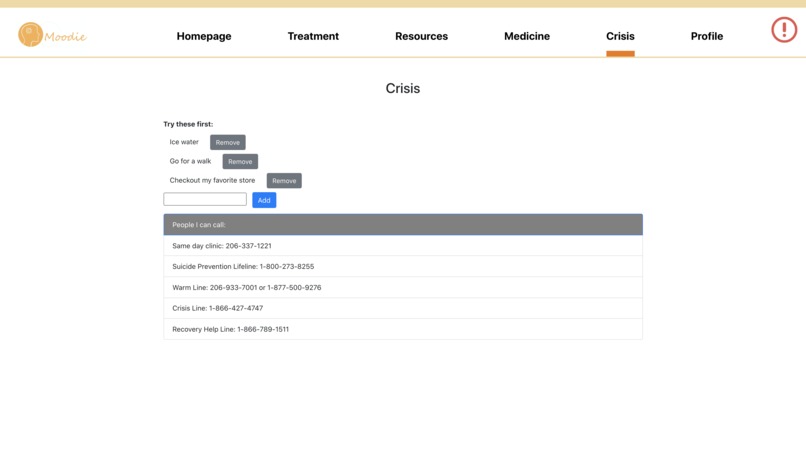
Task: Select Warm Line phone number row
Action: (403, 287)
